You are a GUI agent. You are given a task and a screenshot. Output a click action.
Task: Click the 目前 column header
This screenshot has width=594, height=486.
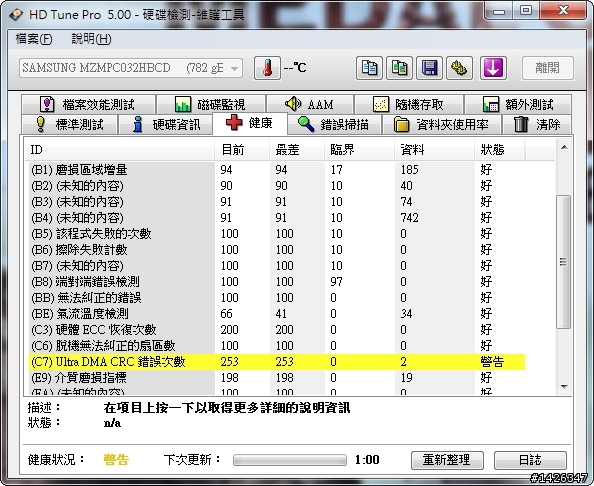242,150
